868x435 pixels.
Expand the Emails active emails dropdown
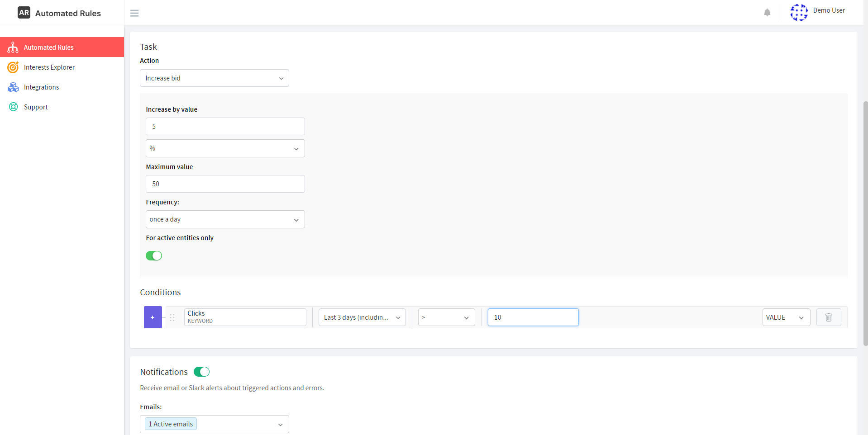click(215, 424)
